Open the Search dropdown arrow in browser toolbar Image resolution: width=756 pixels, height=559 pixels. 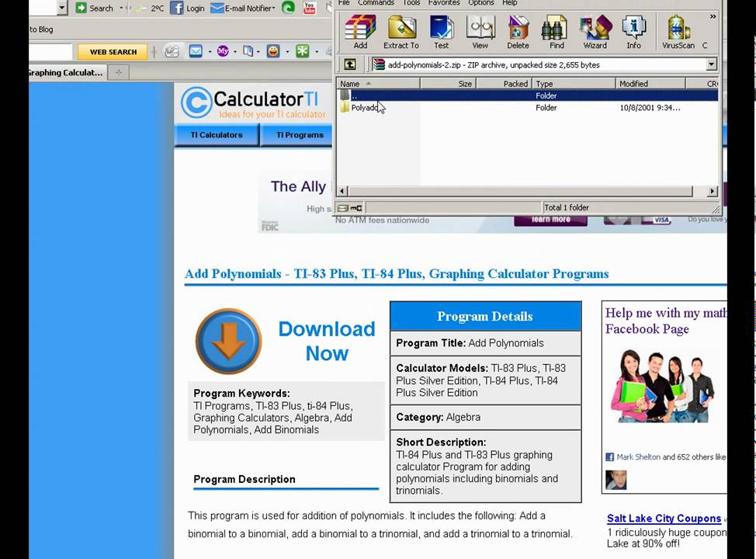tap(121, 8)
